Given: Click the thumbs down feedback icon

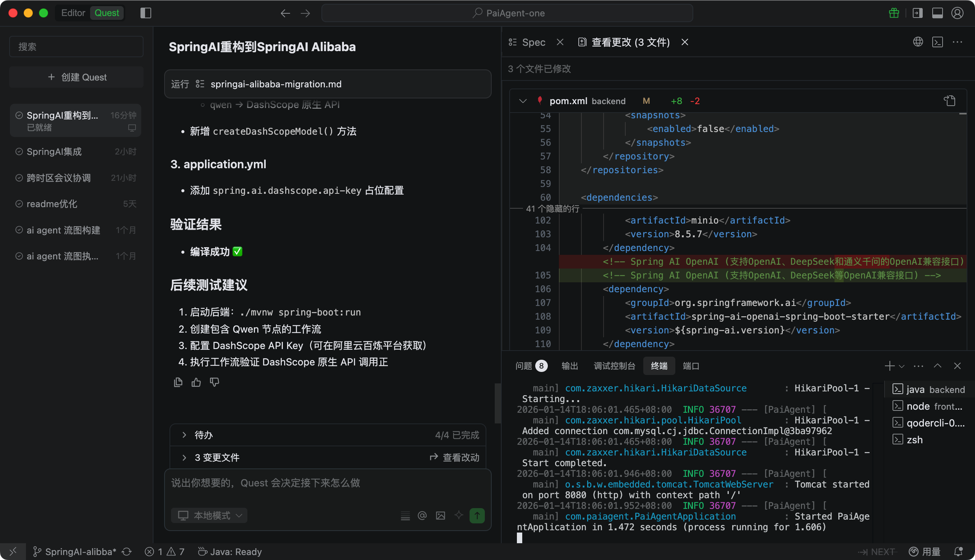Looking at the screenshot, I should [215, 382].
